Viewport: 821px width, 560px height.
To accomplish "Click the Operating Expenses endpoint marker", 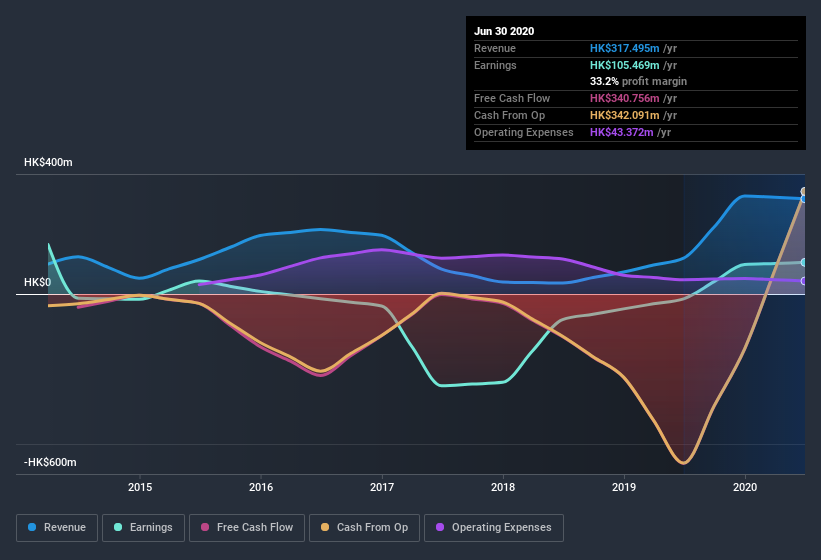I will pos(804,281).
